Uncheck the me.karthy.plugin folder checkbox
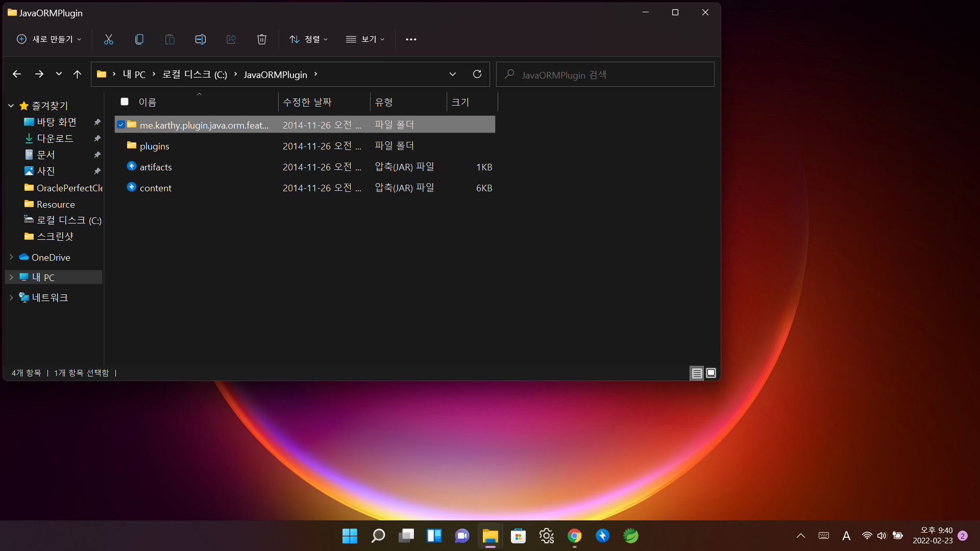The height and width of the screenshot is (551, 980). click(121, 124)
